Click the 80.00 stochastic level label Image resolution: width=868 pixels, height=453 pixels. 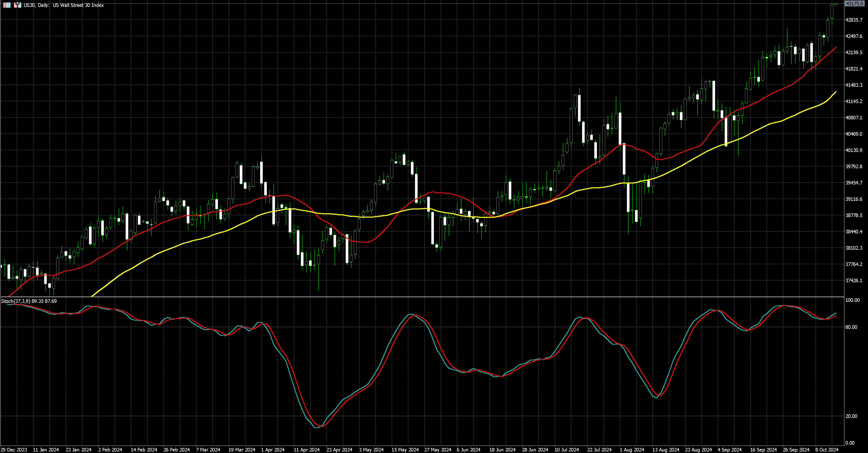pos(852,327)
